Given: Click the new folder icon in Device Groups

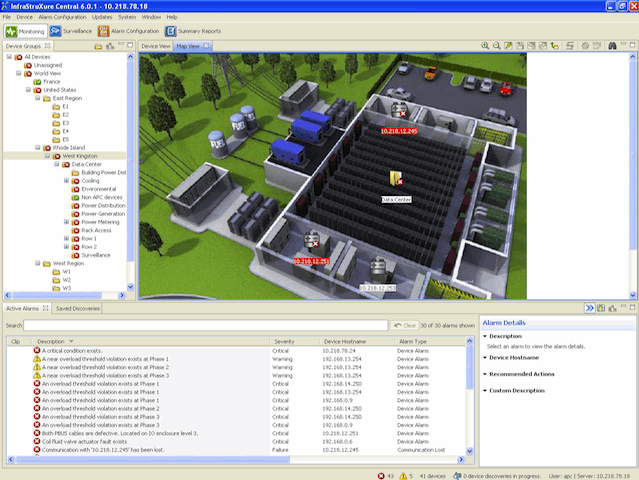Looking at the screenshot, I should tap(98, 46).
